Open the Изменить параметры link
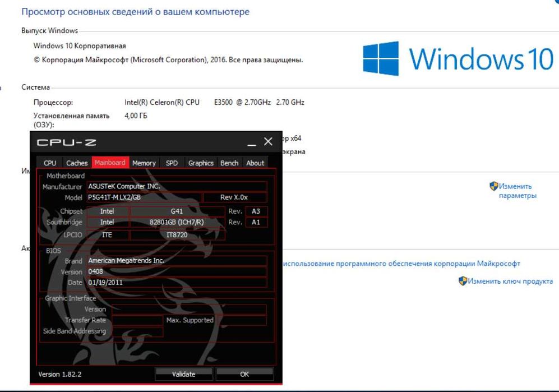 tap(518, 191)
